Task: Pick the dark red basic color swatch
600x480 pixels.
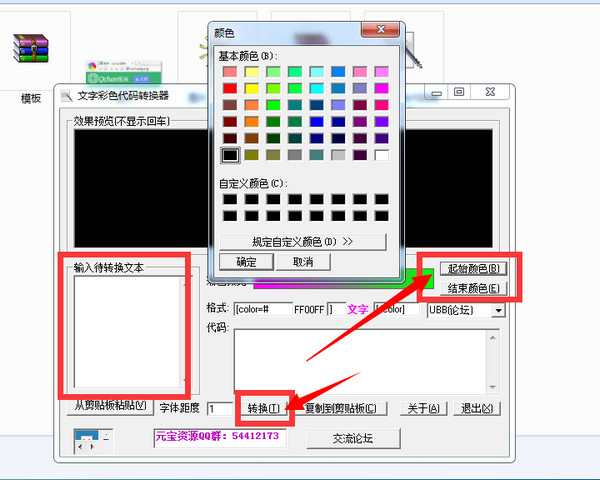Action: pyautogui.click(x=230, y=122)
